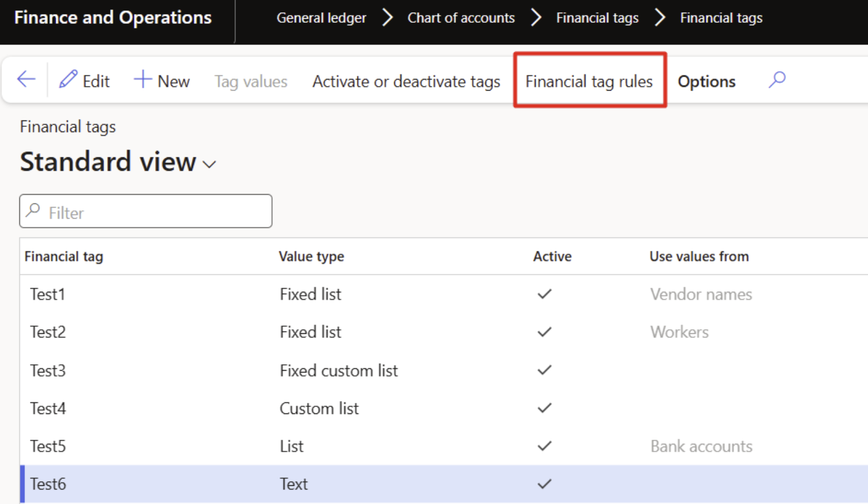
Task: Open Vendor names field for Test1
Action: point(701,294)
